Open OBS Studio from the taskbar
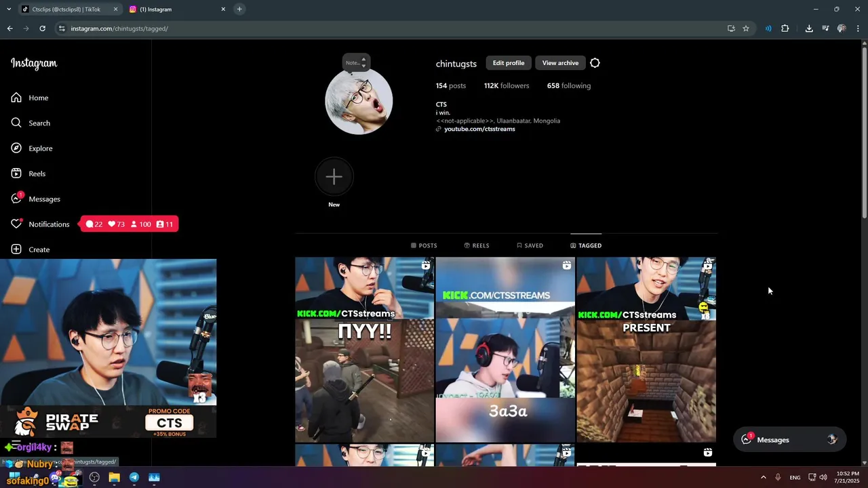Screen dimensions: 868x488 tap(94, 477)
